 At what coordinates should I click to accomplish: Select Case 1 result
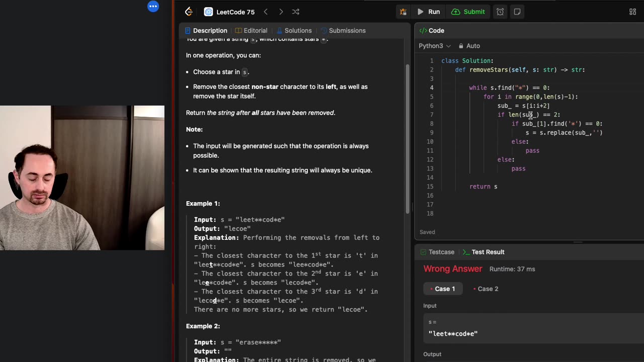pyautogui.click(x=442, y=289)
